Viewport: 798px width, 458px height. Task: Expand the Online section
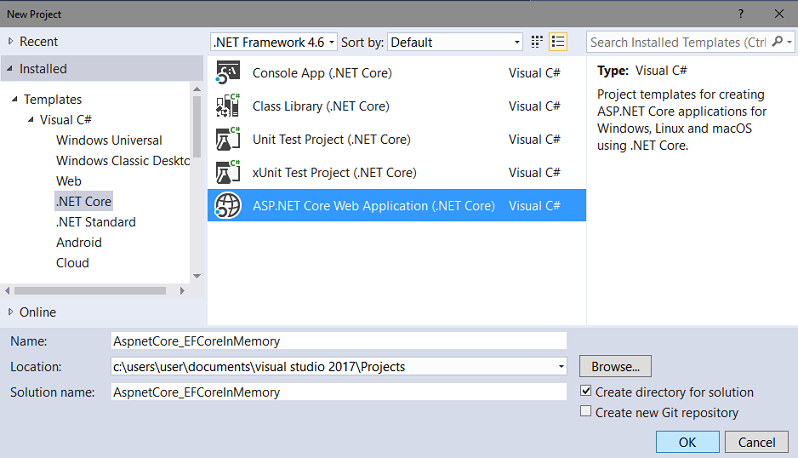[x=11, y=312]
